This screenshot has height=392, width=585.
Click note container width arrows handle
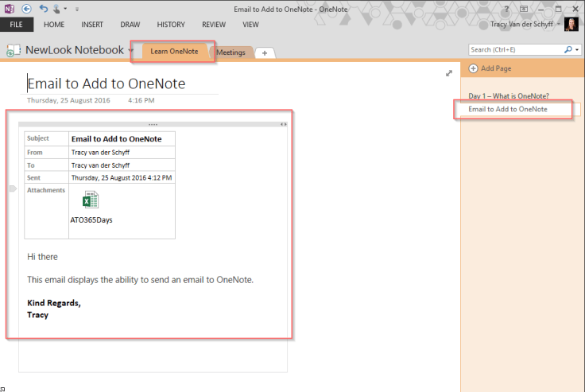(x=284, y=124)
